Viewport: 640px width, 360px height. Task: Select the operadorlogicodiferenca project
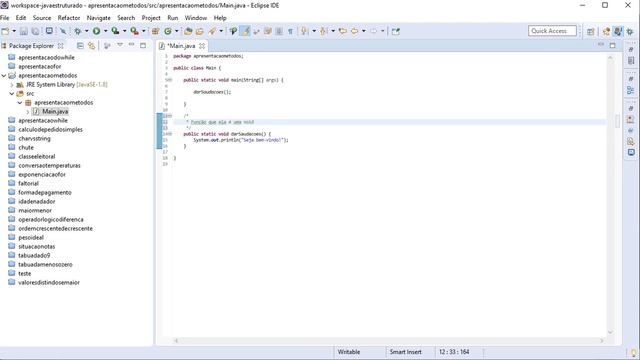tap(51, 220)
